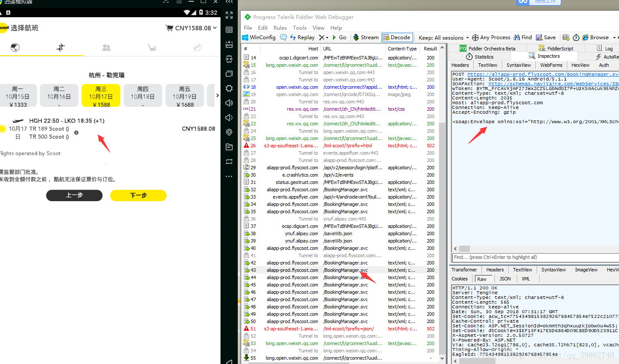Collapse emulator sidebar using triple chevron

pyautogui.click(x=229, y=2)
